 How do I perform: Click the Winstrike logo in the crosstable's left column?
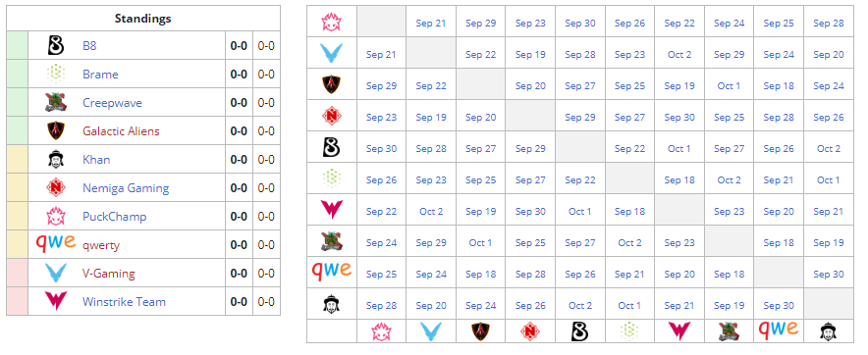[332, 210]
